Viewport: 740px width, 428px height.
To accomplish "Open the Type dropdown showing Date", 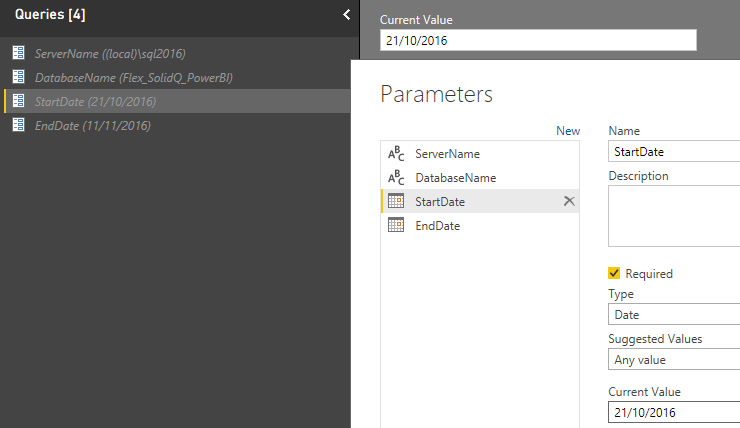I will 674,315.
